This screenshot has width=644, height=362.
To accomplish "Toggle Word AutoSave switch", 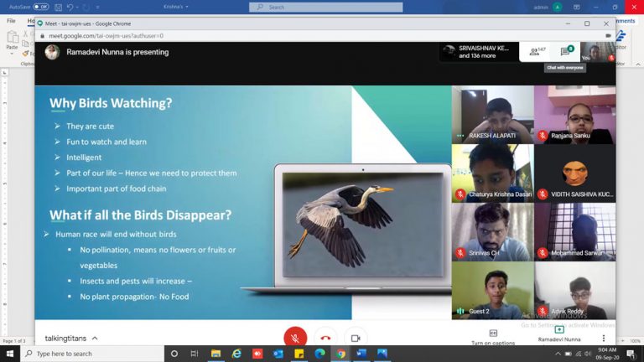I will click(x=39, y=7).
